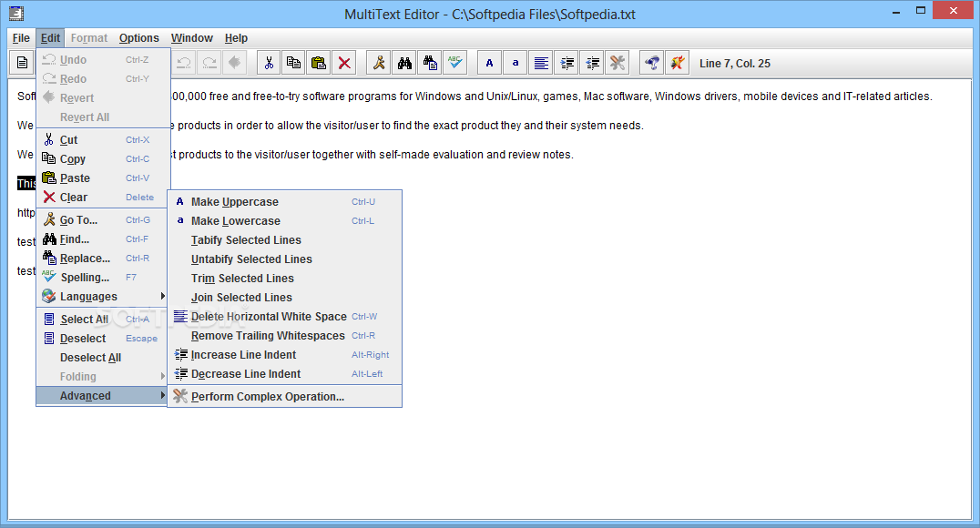The height and width of the screenshot is (528, 980).
Task: Click Delete Horizontal White Space toolbar icon
Action: pyautogui.click(x=541, y=63)
